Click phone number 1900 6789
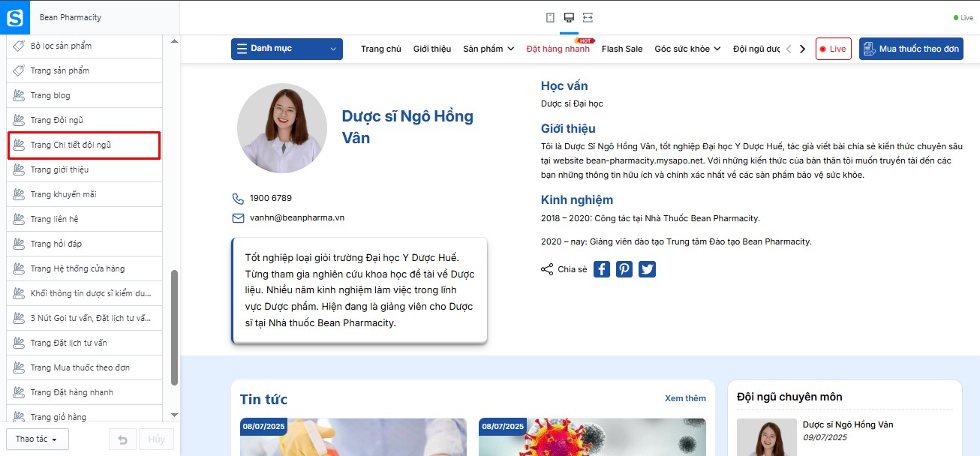The image size is (980, 456). pos(271,198)
